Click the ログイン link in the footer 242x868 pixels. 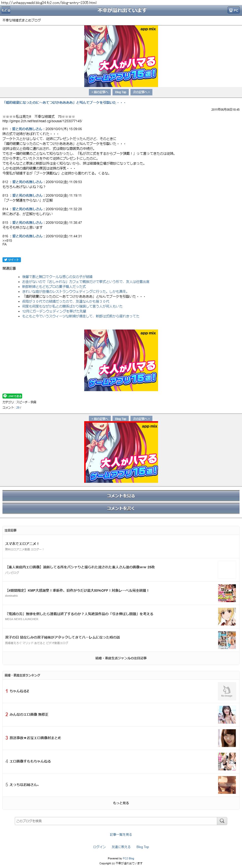[99, 847]
